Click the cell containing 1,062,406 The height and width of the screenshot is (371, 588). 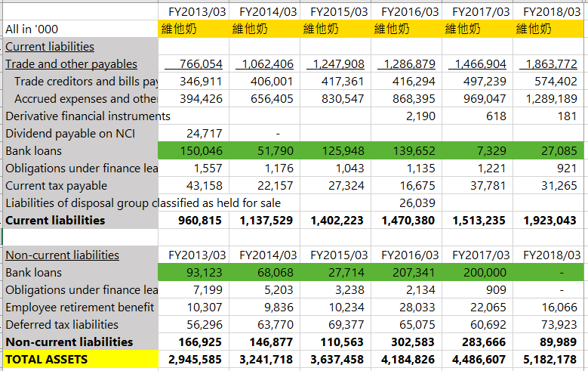click(x=264, y=63)
